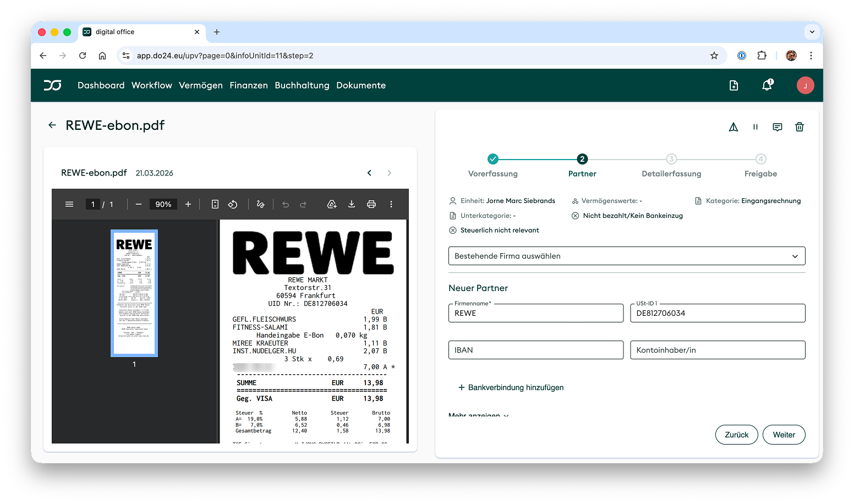Expand Mehr anzeigen section
The width and height of the screenshot is (854, 504).
[479, 415]
